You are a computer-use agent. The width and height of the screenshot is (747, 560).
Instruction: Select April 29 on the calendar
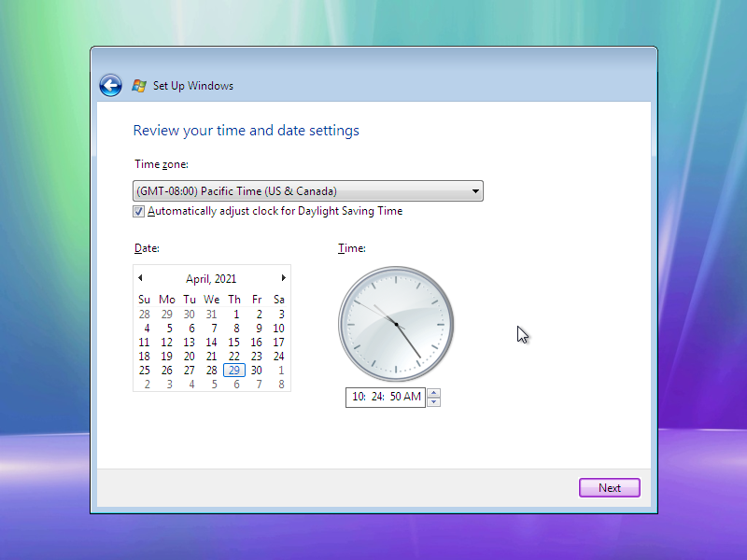(x=234, y=370)
